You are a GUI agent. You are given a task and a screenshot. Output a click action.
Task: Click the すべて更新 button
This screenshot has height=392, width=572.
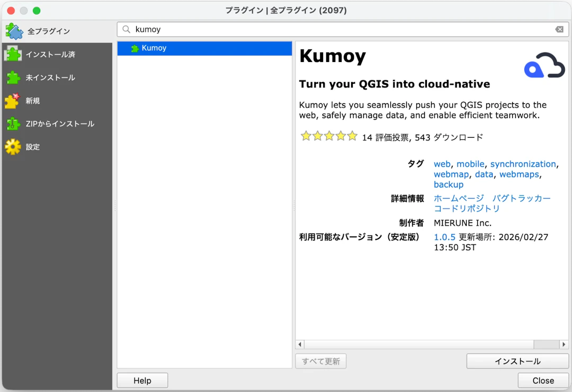coord(320,361)
